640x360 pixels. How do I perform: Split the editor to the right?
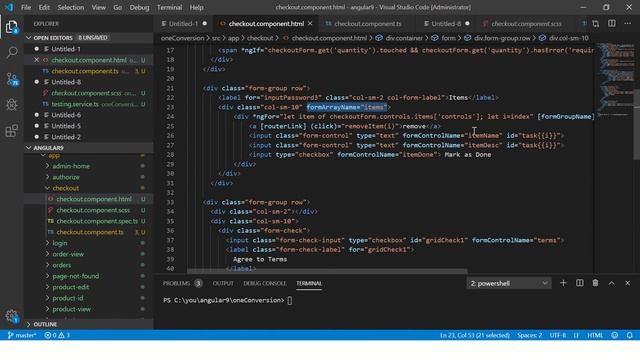tap(611, 24)
